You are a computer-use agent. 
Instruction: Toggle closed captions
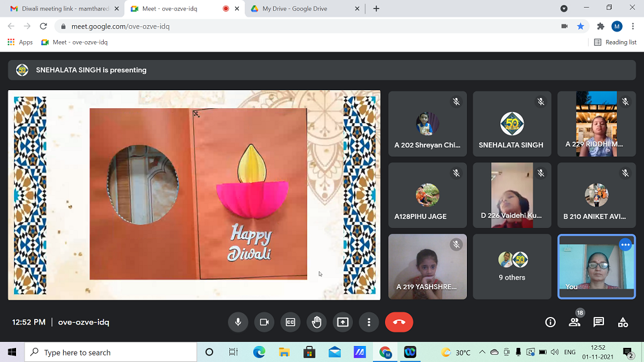point(290,322)
